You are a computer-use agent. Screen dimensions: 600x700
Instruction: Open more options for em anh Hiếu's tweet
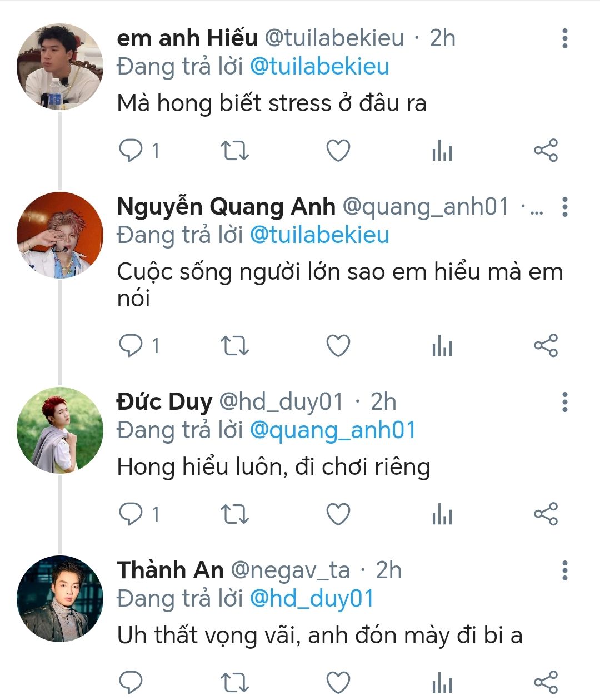564,38
